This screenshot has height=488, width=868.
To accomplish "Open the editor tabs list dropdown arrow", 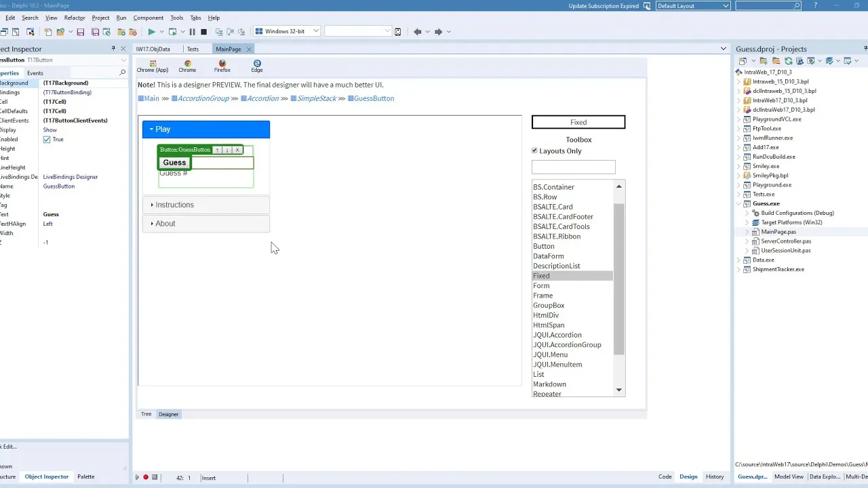I will [x=724, y=49].
